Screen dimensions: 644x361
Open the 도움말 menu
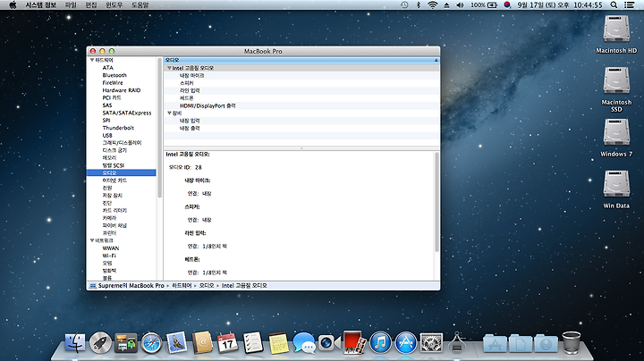(x=140, y=5)
